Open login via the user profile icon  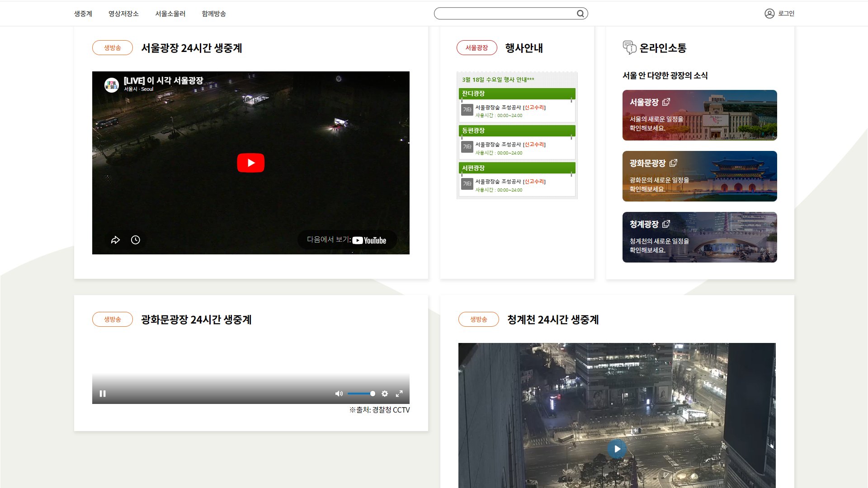click(x=769, y=14)
